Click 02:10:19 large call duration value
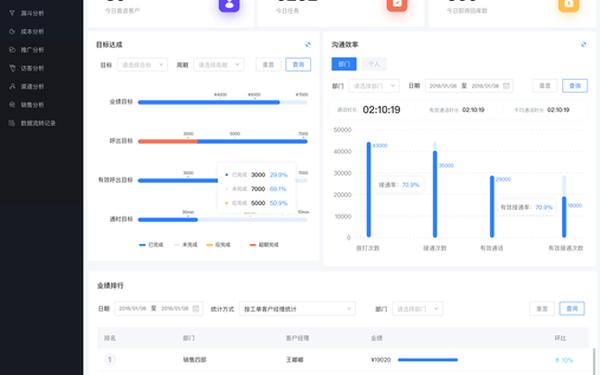The width and height of the screenshot is (600, 375). click(382, 110)
